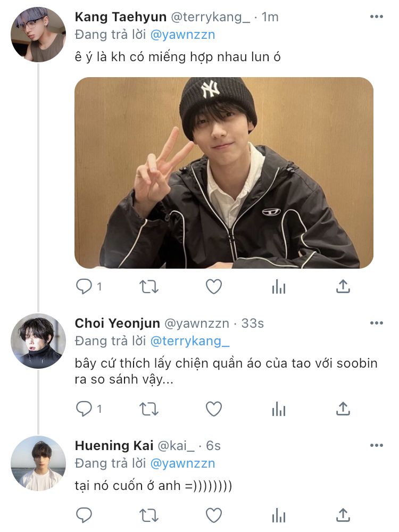Open the @terrykang_ mention link
The height and width of the screenshot is (532, 399).
coord(190,341)
